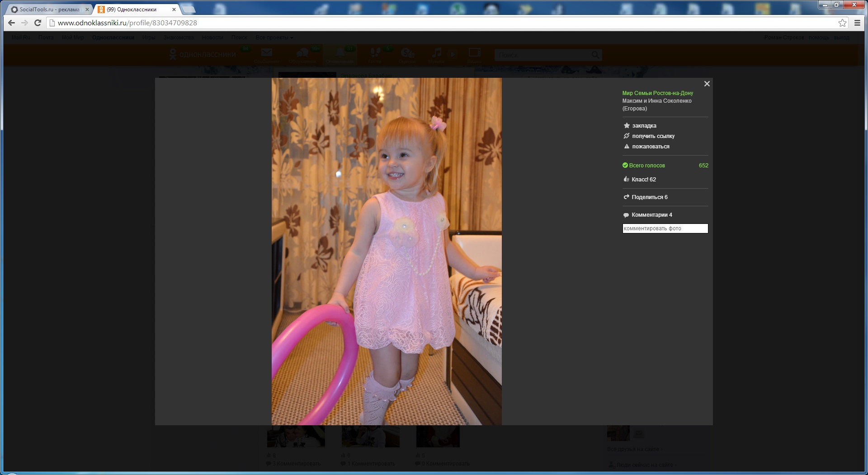Screen dimensions: 868x475
Task: Click the Поделиться share arrow icon
Action: click(626, 197)
